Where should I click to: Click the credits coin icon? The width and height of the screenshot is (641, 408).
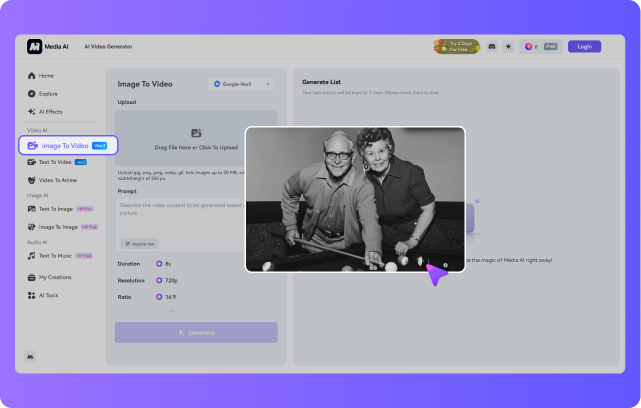pos(529,47)
